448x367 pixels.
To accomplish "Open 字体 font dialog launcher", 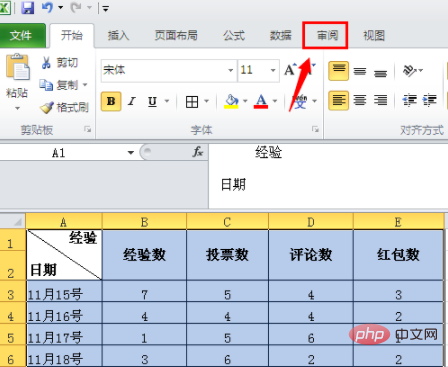I will pos(315,129).
